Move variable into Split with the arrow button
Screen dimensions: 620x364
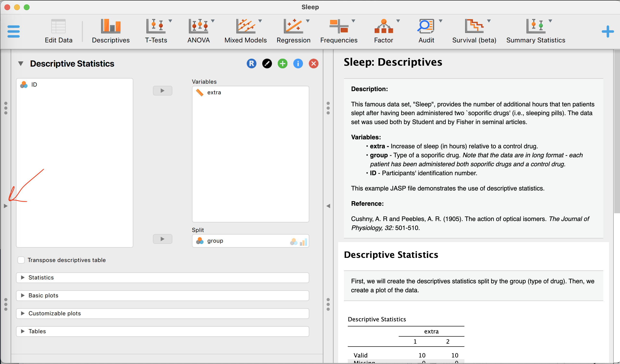[x=162, y=239]
